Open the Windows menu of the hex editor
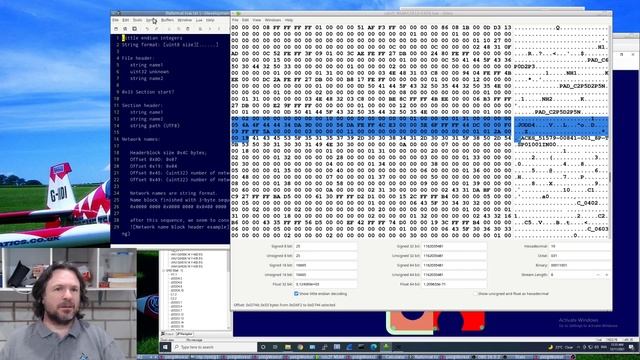 273,20
